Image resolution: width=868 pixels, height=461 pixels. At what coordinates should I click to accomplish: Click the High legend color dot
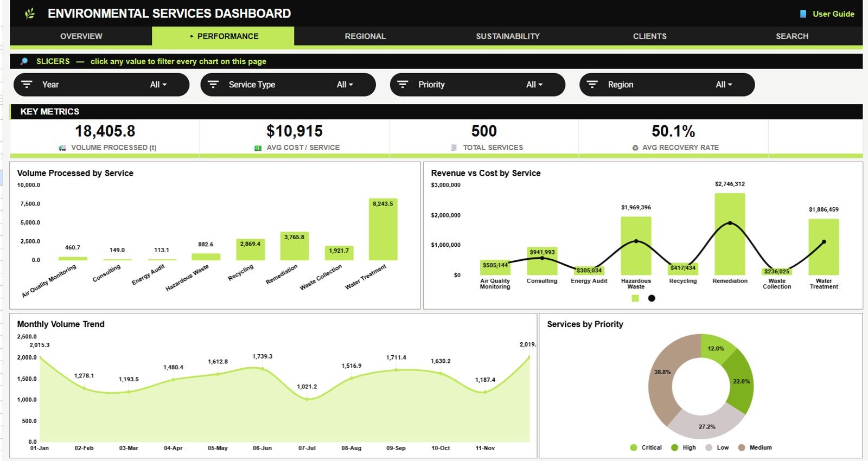tap(674, 447)
